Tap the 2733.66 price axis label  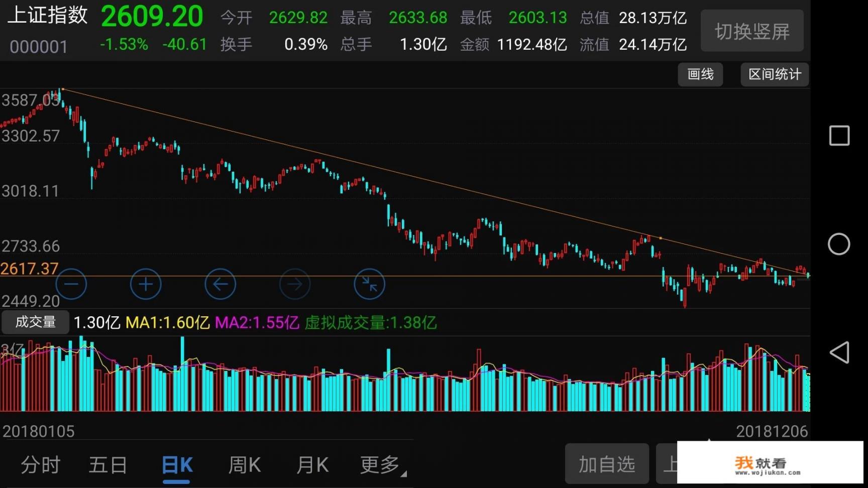coord(31,247)
